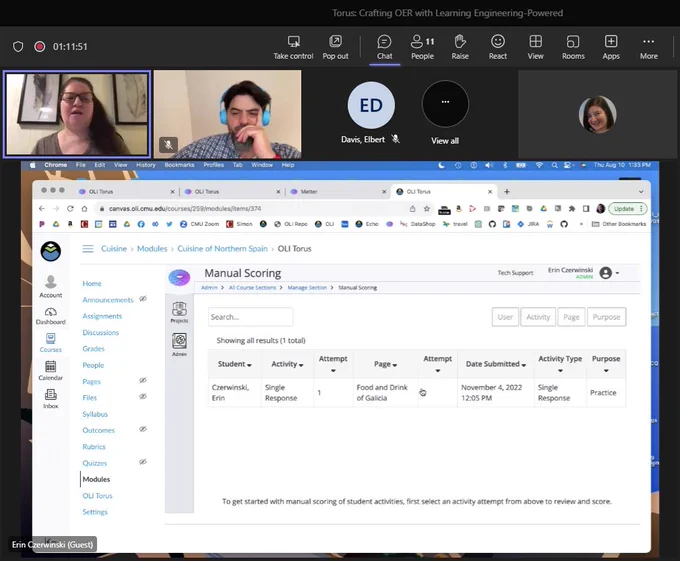The height and width of the screenshot is (561, 680).
Task: Open OLI Torus in course navigation
Action: [98, 496]
